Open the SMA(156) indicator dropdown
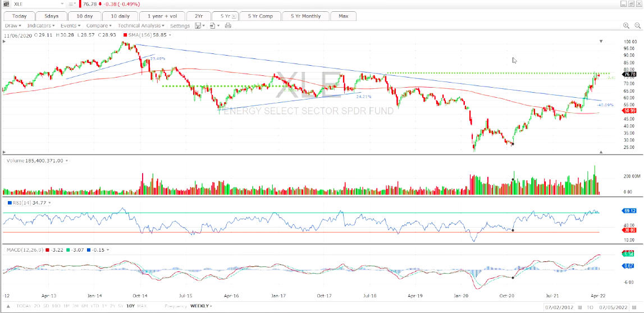 point(170,35)
